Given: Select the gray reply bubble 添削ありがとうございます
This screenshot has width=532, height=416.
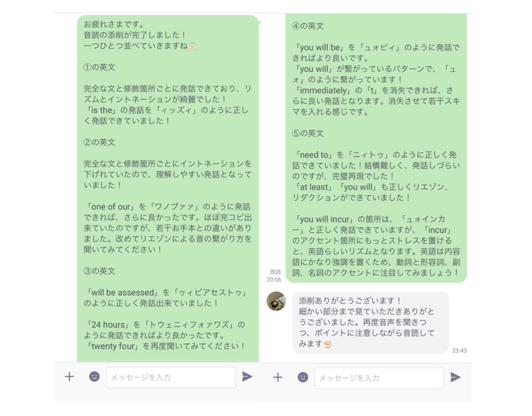Looking at the screenshot, I should 370,322.
